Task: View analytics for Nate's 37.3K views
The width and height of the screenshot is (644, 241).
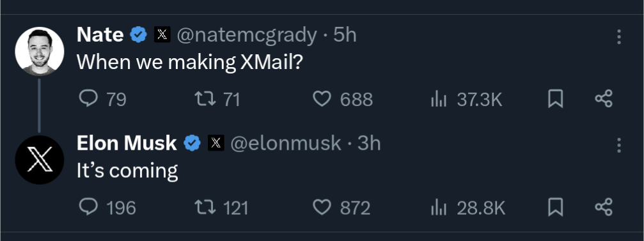Action: point(466,99)
